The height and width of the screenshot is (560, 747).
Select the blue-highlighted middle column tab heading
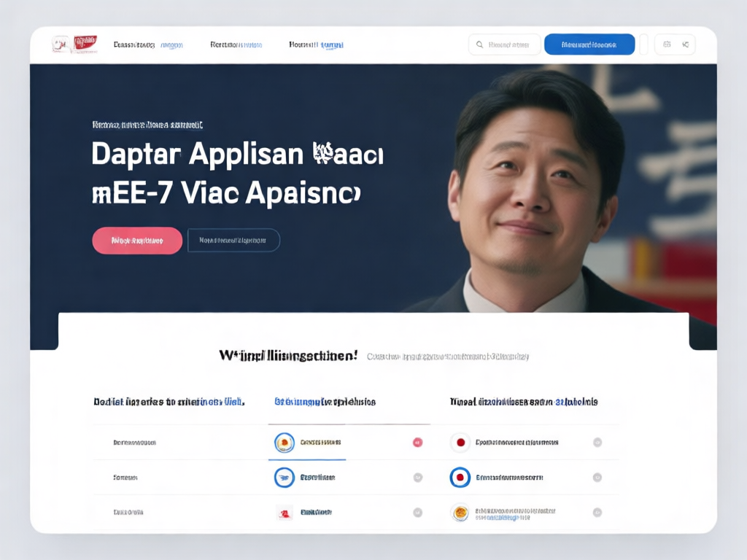point(325,402)
